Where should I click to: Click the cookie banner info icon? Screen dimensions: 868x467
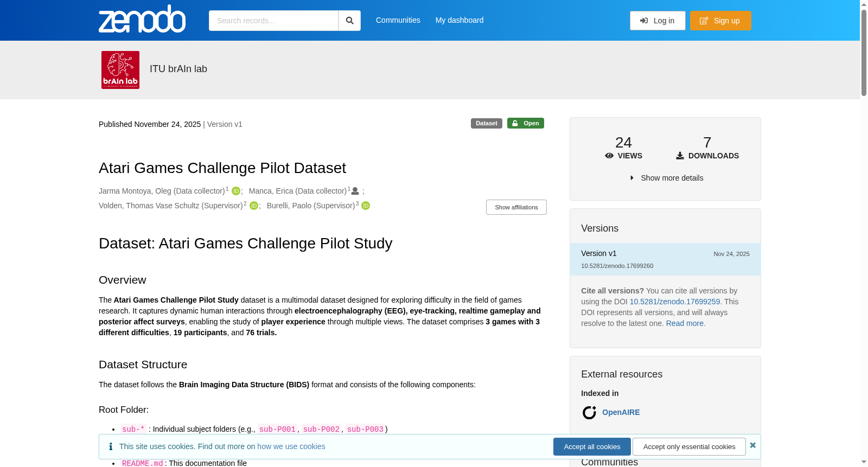(111, 446)
